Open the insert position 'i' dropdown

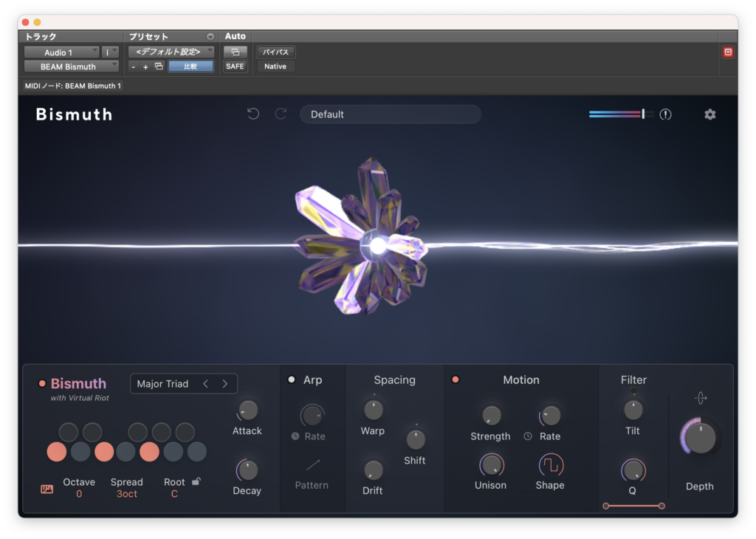point(111,52)
